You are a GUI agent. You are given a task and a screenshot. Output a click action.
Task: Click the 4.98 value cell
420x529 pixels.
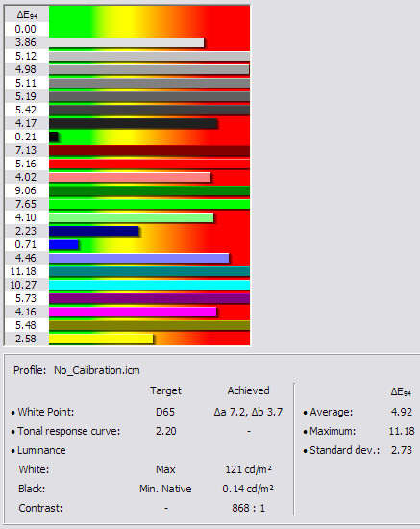26,69
